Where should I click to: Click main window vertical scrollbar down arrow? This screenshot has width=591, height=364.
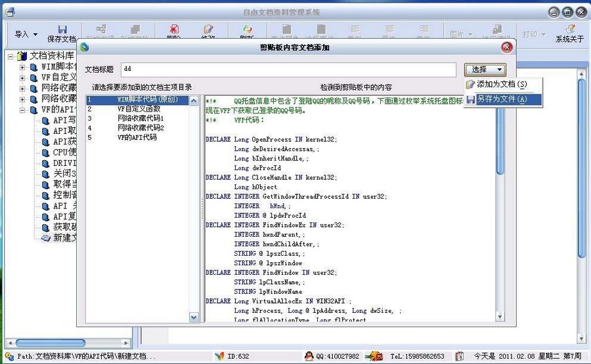pos(581,339)
